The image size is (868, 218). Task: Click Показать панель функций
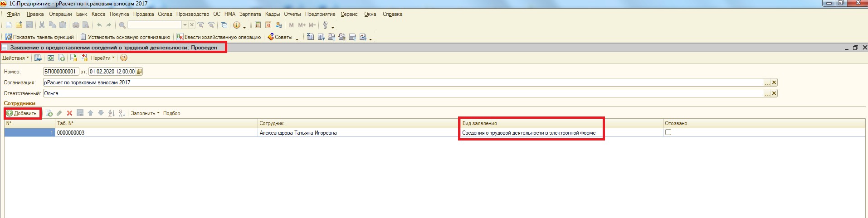click(39, 37)
